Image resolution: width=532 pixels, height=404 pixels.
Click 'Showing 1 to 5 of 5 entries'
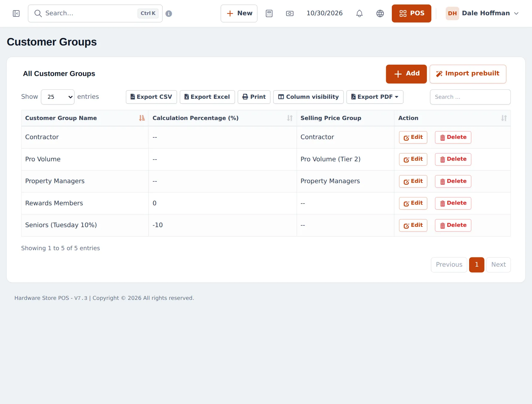tap(61, 248)
